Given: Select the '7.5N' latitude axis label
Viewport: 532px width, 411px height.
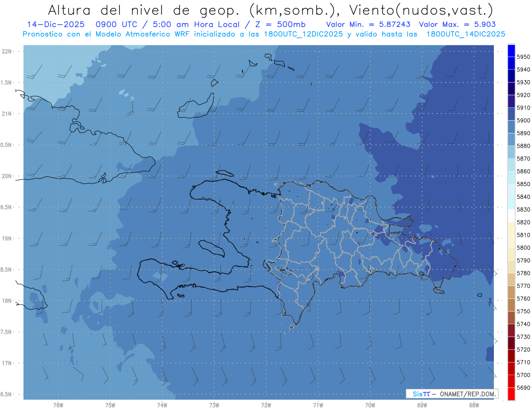Looking at the screenshot, I should [7, 332].
